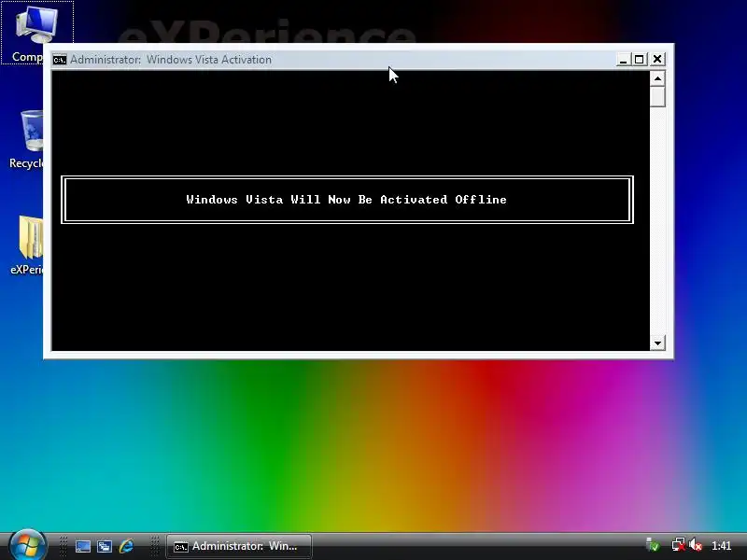Maximize the Windows Vista Activation window
Image resolution: width=747 pixels, height=560 pixels.
coord(640,60)
